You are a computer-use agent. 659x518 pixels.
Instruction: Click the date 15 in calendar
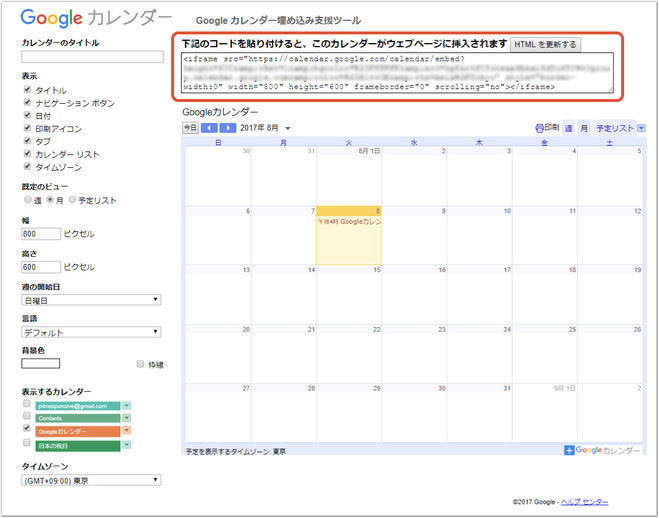click(x=377, y=270)
